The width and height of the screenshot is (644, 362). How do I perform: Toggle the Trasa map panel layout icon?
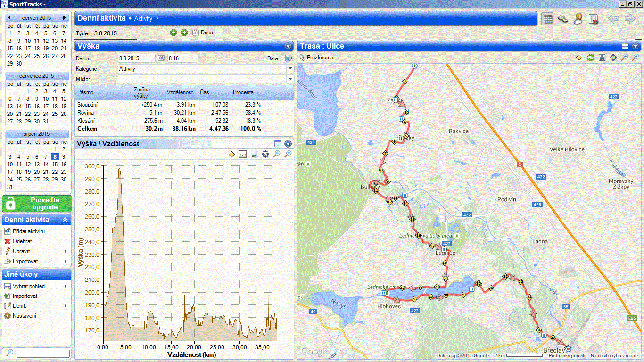pyautogui.click(x=625, y=46)
